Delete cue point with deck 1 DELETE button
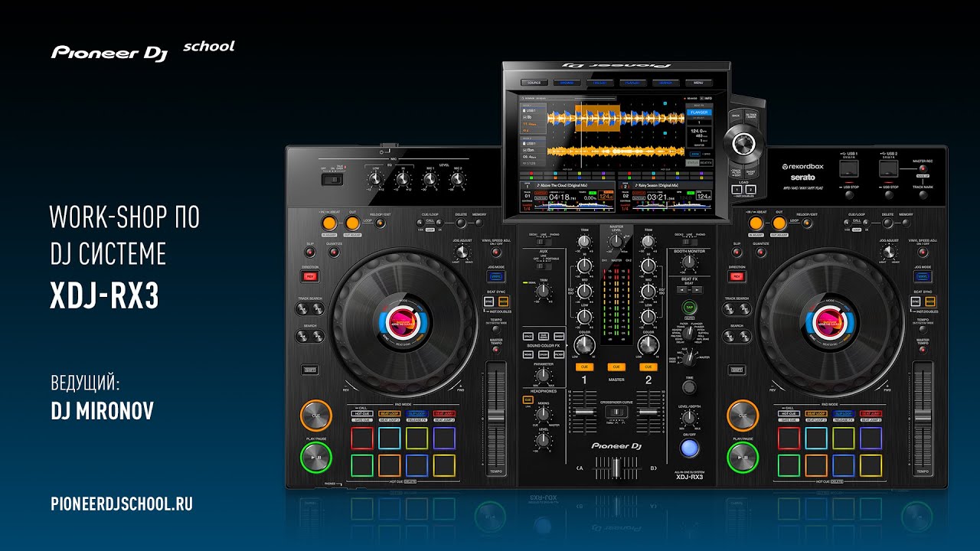The height and width of the screenshot is (551, 980). pos(461,223)
